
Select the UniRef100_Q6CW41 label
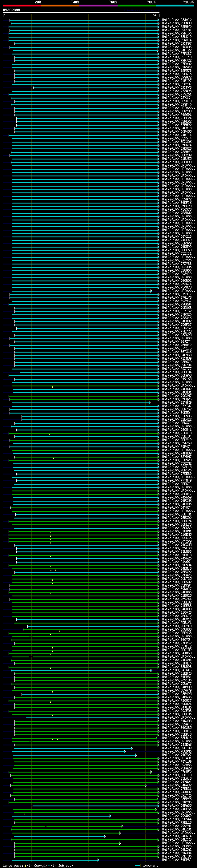[x=177, y=430]
